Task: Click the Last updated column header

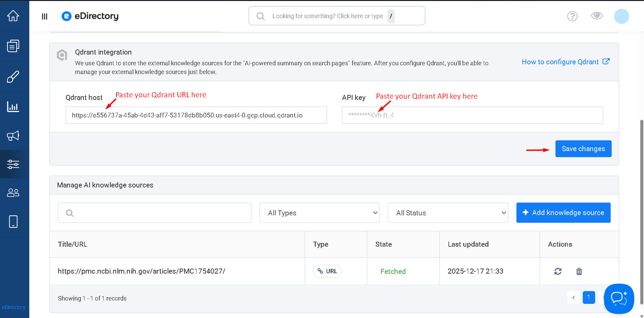Action: tap(468, 244)
